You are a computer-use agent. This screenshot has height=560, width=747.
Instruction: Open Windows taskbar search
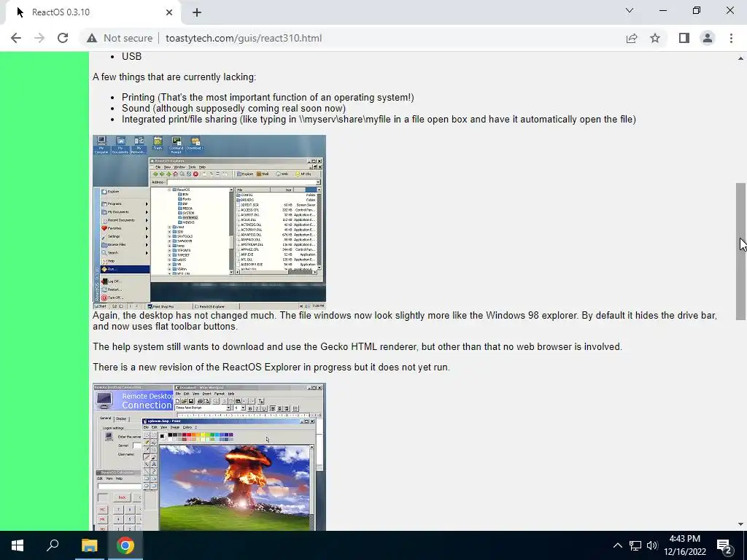point(53,545)
